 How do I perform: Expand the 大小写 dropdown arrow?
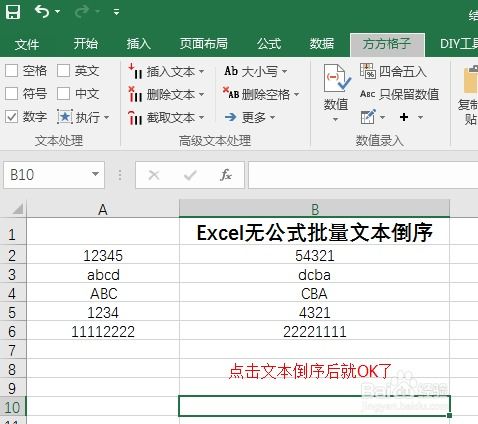[284, 71]
